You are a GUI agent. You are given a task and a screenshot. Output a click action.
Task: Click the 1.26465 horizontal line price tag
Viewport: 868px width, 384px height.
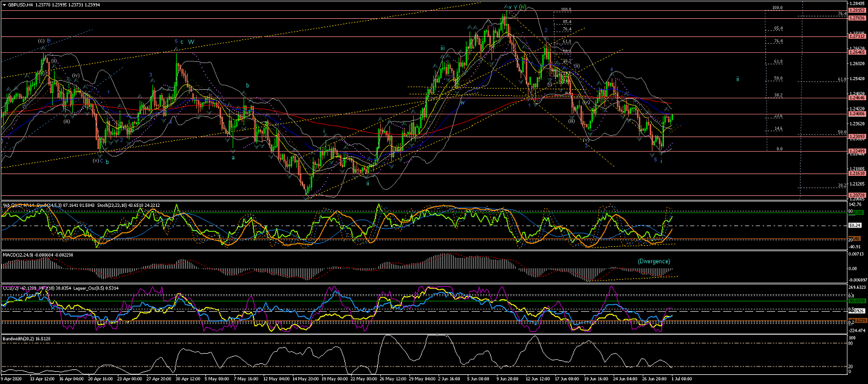tap(857, 53)
